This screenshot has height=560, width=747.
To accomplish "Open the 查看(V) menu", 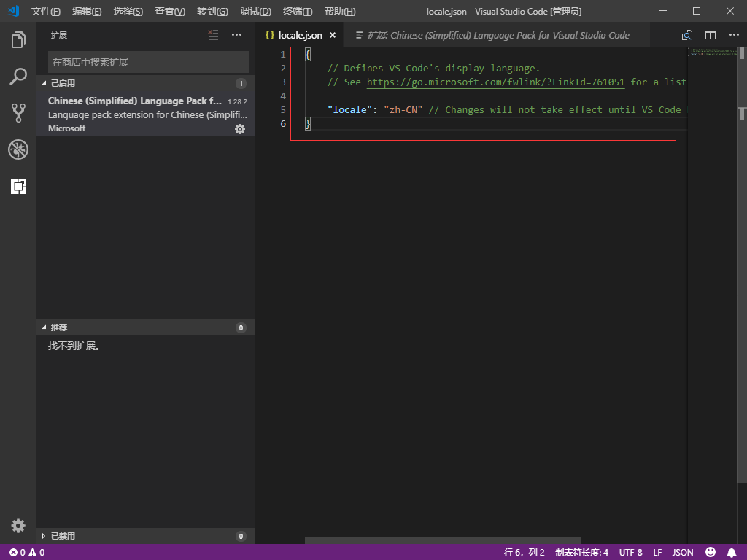I will point(170,12).
